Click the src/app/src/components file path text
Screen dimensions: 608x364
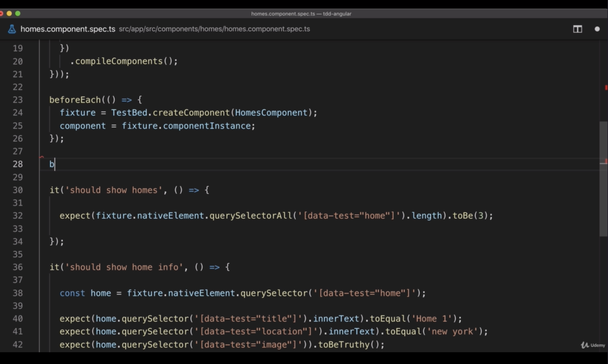click(x=214, y=29)
